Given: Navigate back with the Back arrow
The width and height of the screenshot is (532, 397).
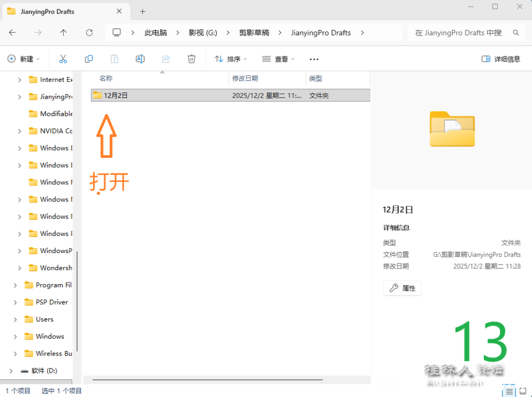Looking at the screenshot, I should (12, 33).
